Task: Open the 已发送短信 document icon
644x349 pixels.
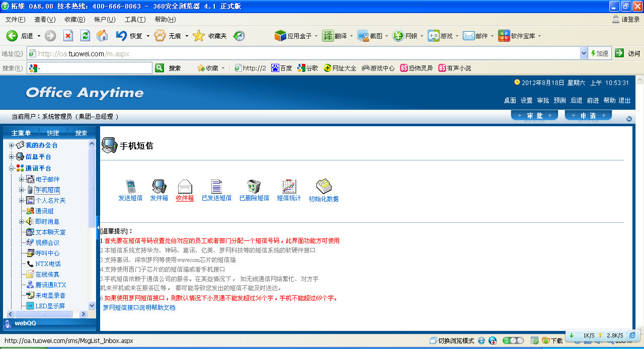Action: (x=216, y=187)
